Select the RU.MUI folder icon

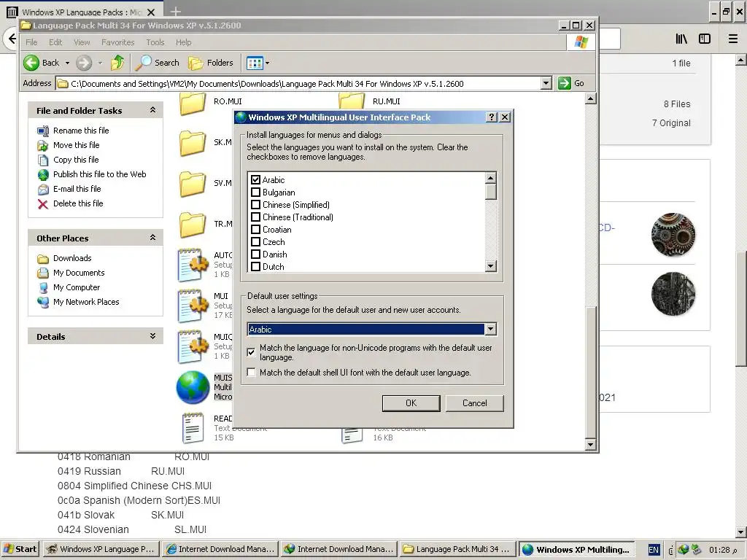(x=352, y=101)
